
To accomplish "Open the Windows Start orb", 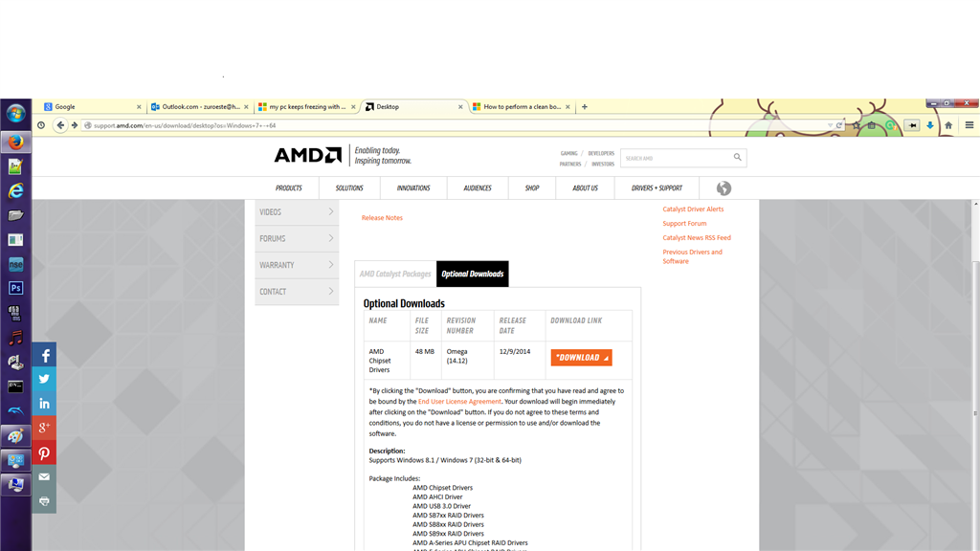I will 15,114.
